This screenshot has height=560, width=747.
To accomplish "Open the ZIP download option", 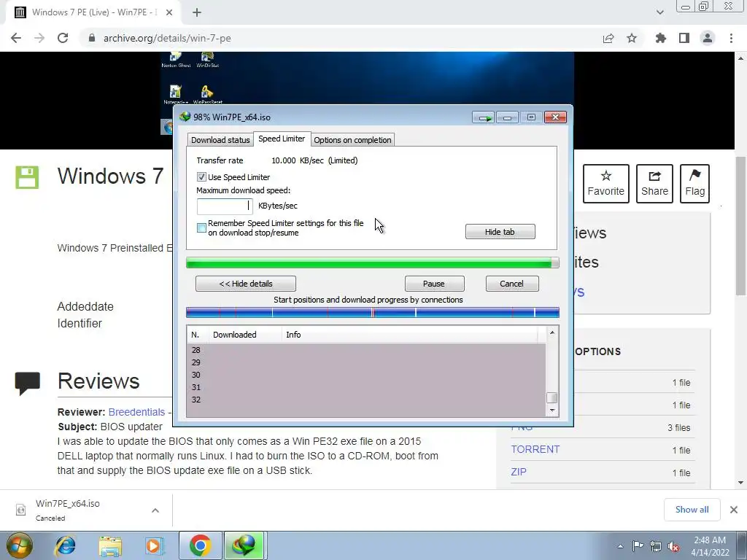I will click(519, 472).
